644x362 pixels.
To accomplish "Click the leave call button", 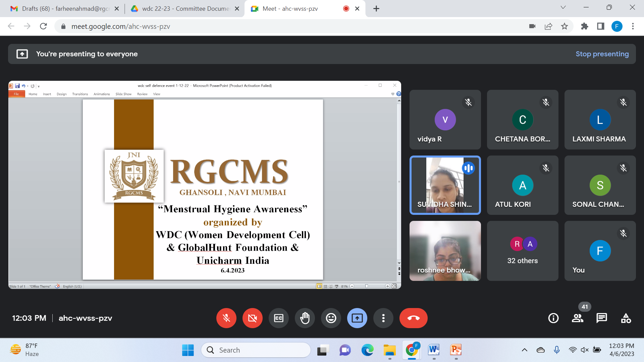I will [x=413, y=318].
